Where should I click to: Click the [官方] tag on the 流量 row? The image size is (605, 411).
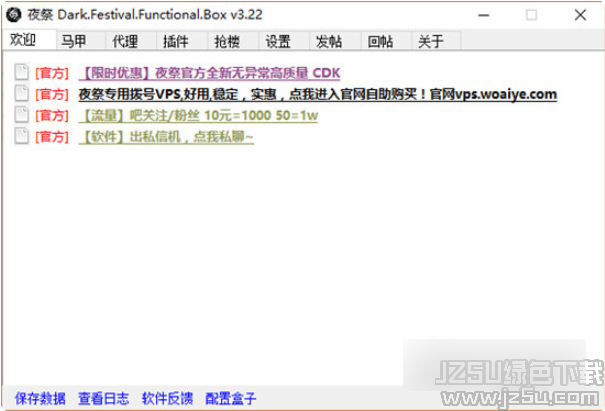click(x=52, y=115)
